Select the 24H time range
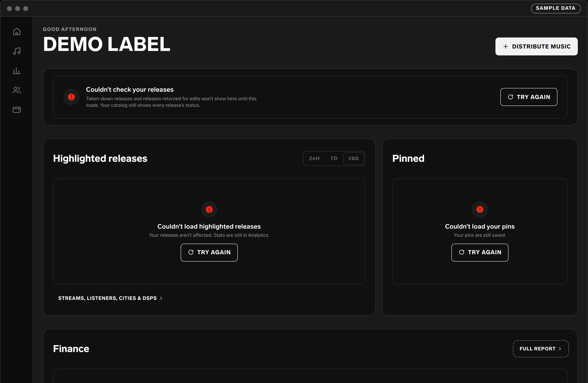The image size is (588, 383). [x=314, y=158]
